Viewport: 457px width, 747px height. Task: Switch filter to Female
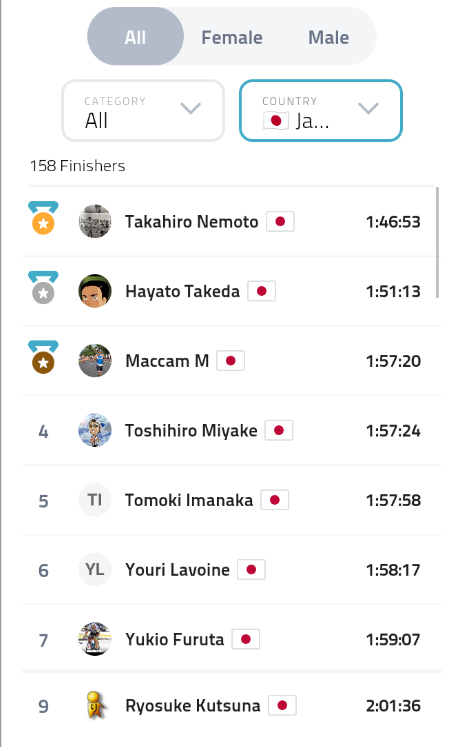(232, 37)
